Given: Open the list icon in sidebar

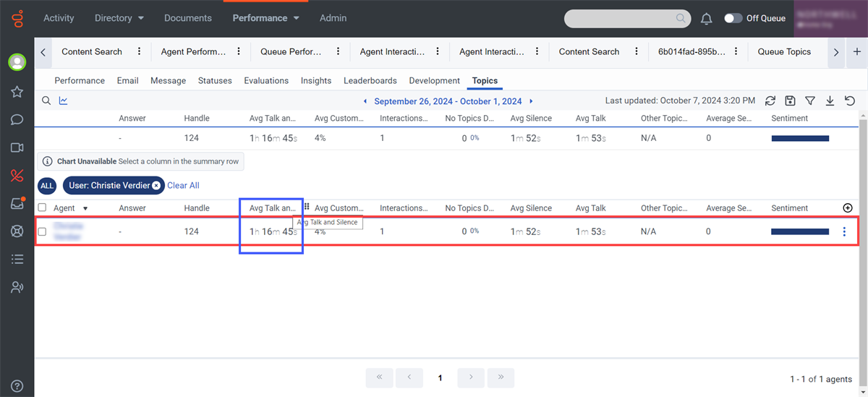Looking at the screenshot, I should tap(17, 259).
